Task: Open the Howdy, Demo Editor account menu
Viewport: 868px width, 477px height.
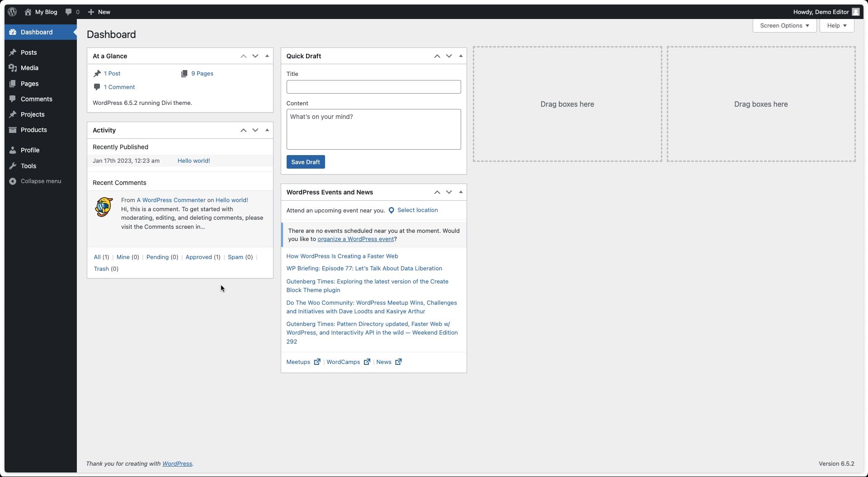Action: (x=826, y=12)
